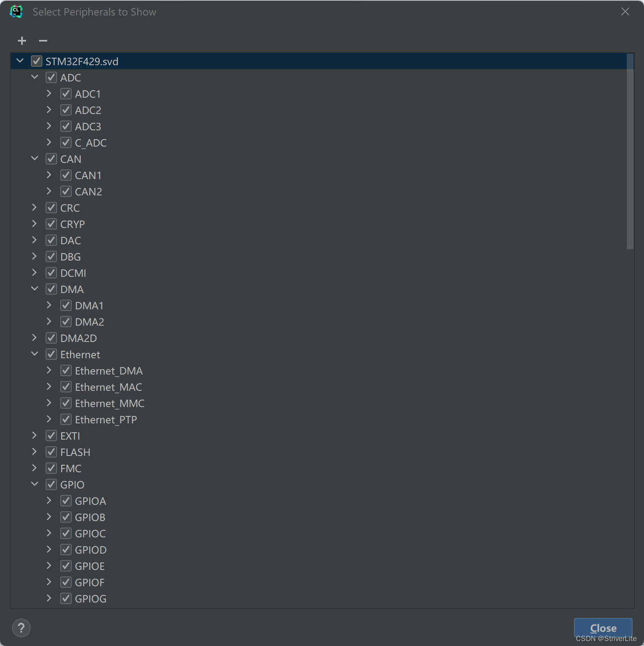Uncheck the EXTI checkbox
Viewport: 644px width, 646px height.
point(51,435)
